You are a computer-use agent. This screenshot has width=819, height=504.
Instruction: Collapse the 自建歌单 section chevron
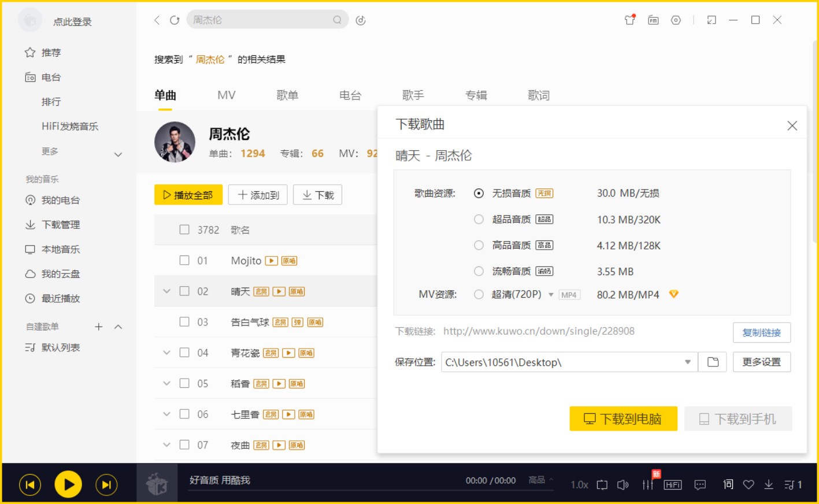(x=118, y=327)
